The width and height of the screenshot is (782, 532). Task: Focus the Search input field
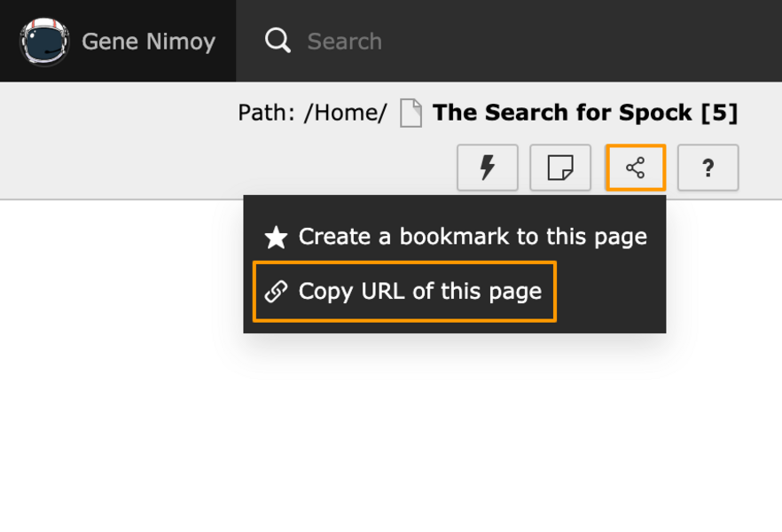click(x=443, y=42)
